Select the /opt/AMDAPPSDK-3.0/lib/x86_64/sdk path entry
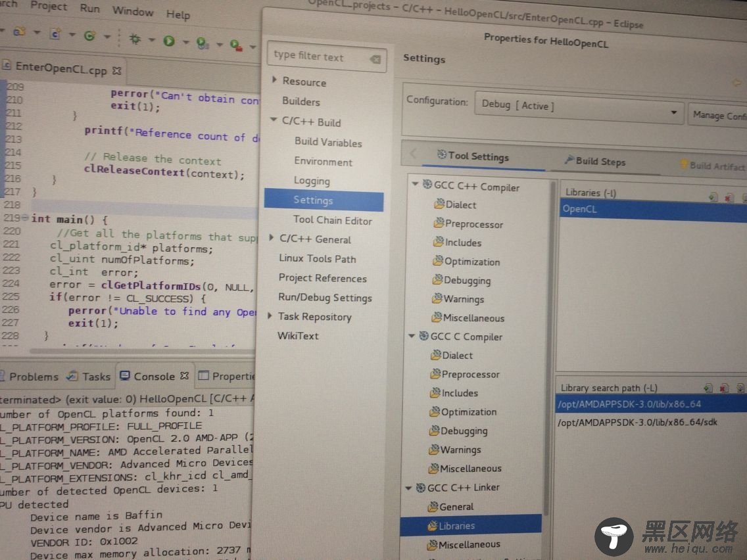 (637, 423)
